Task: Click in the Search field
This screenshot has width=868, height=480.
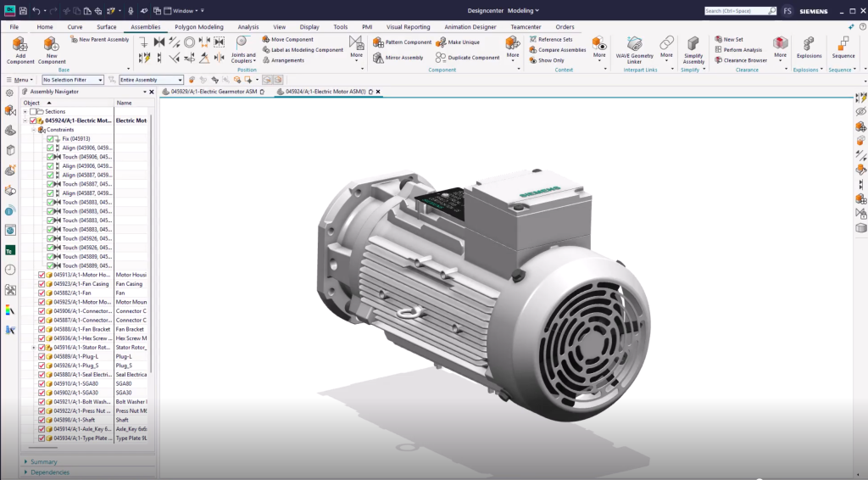Action: (x=737, y=10)
